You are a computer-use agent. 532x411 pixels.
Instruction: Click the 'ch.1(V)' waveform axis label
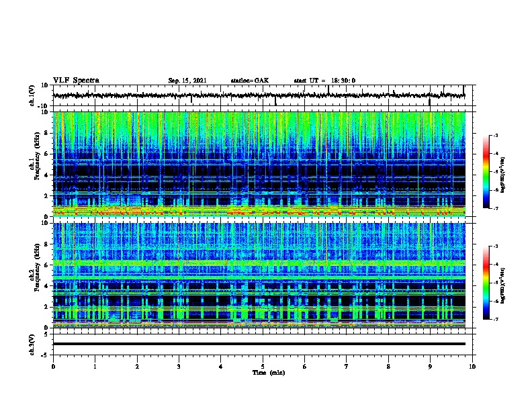click(32, 95)
